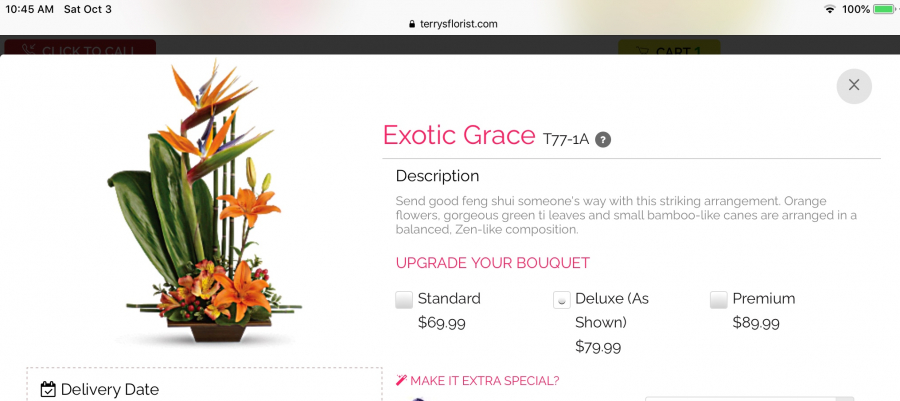The height and width of the screenshot is (401, 900).
Task: Tap the padlock icon in address bar
Action: tap(411, 24)
